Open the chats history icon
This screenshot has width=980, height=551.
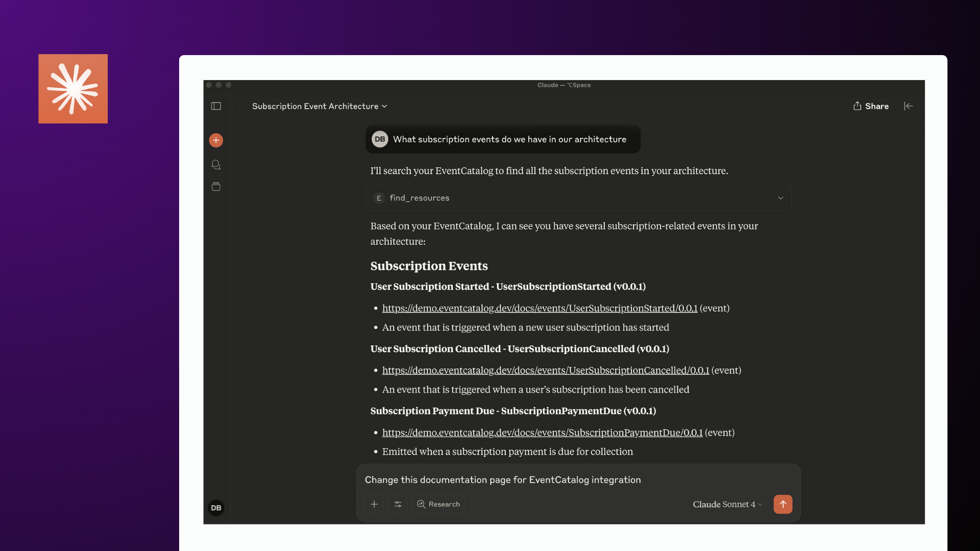click(x=216, y=165)
